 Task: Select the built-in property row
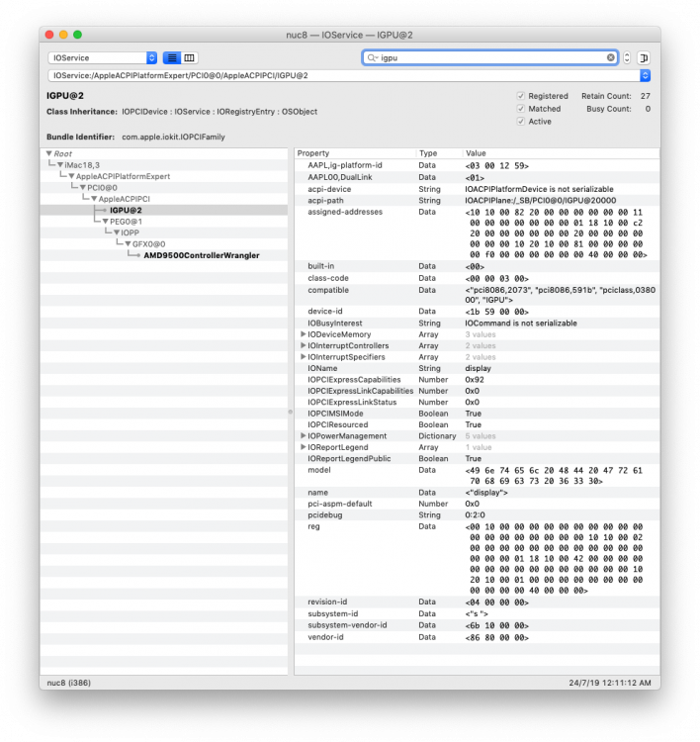point(477,266)
